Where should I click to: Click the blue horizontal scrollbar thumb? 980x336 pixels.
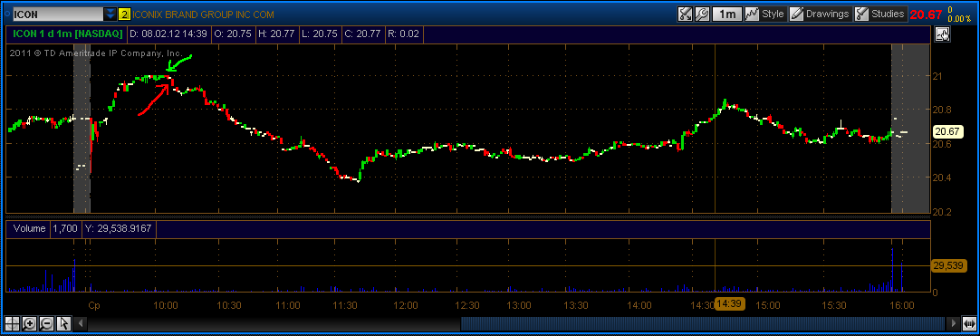pos(703,323)
